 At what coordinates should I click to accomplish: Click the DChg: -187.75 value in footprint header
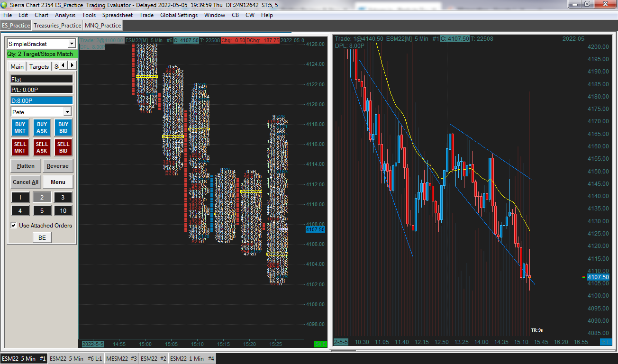[x=263, y=40]
